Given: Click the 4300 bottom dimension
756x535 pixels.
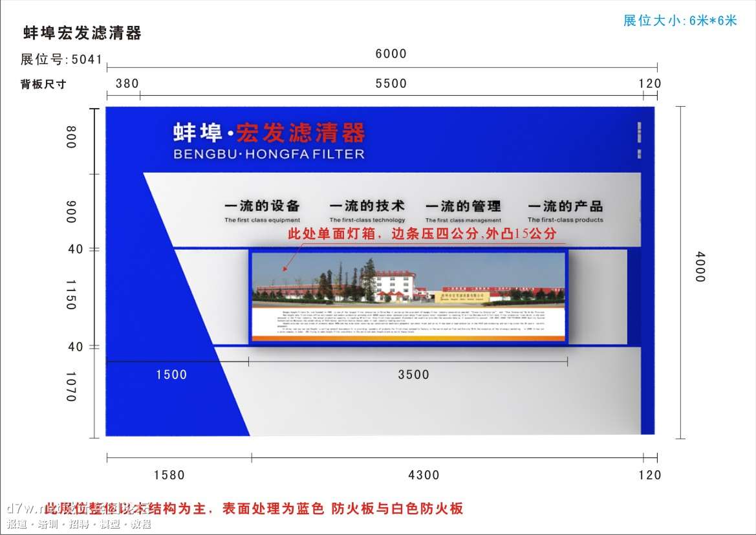Looking at the screenshot, I should point(424,475).
